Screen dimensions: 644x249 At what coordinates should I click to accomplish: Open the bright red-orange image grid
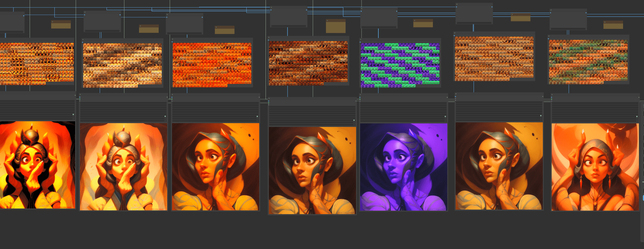(212, 65)
